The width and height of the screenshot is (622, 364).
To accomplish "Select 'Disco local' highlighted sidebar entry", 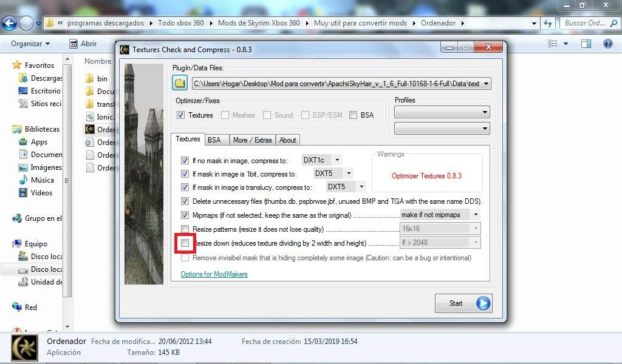I will (x=32, y=269).
